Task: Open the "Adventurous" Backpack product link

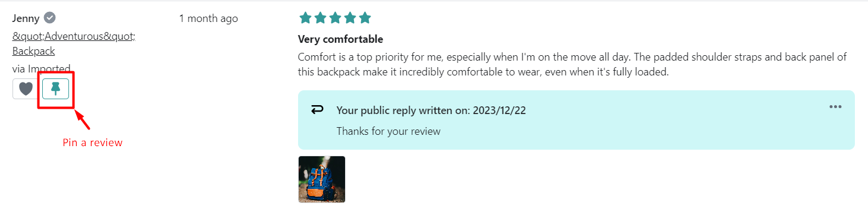Action: tap(74, 43)
